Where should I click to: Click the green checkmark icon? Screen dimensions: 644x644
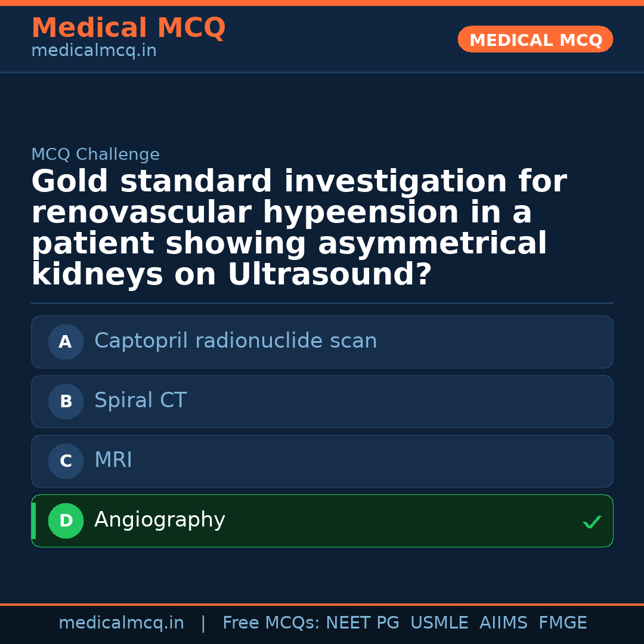tap(592, 522)
